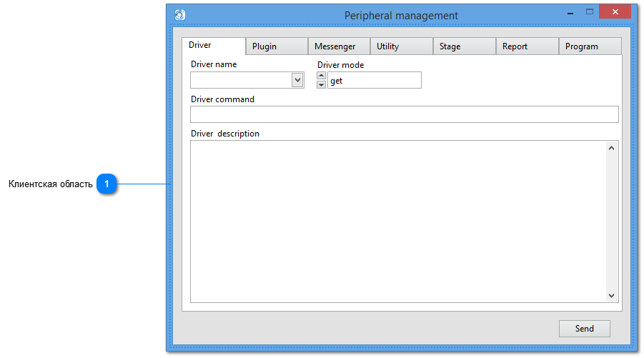Maximize the Peripheral management window
The height and width of the screenshot is (358, 644).
[590, 12]
